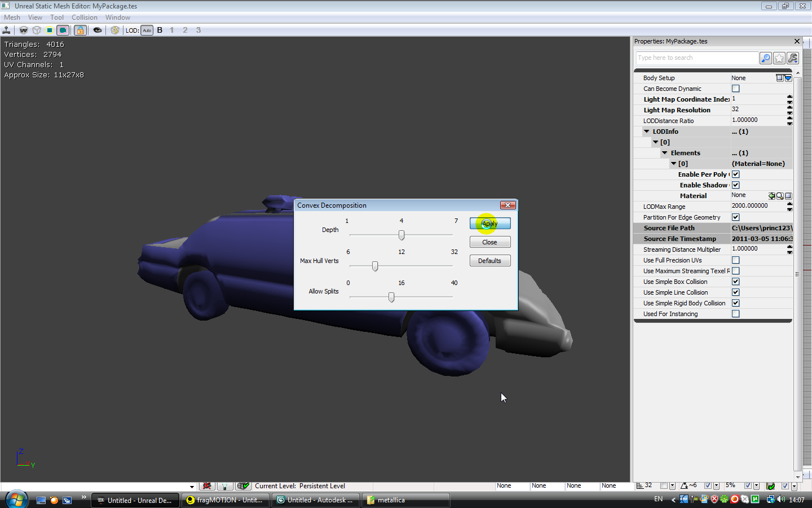Click the Allow Splits slider handle
The height and width of the screenshot is (508, 812).
pyautogui.click(x=391, y=297)
